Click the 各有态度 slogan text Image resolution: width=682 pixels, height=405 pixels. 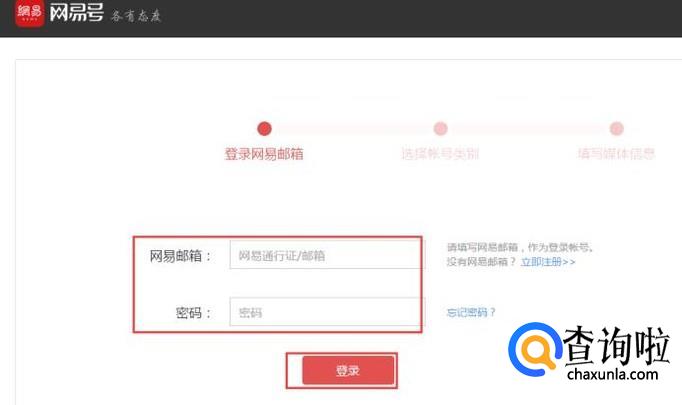coord(136,16)
